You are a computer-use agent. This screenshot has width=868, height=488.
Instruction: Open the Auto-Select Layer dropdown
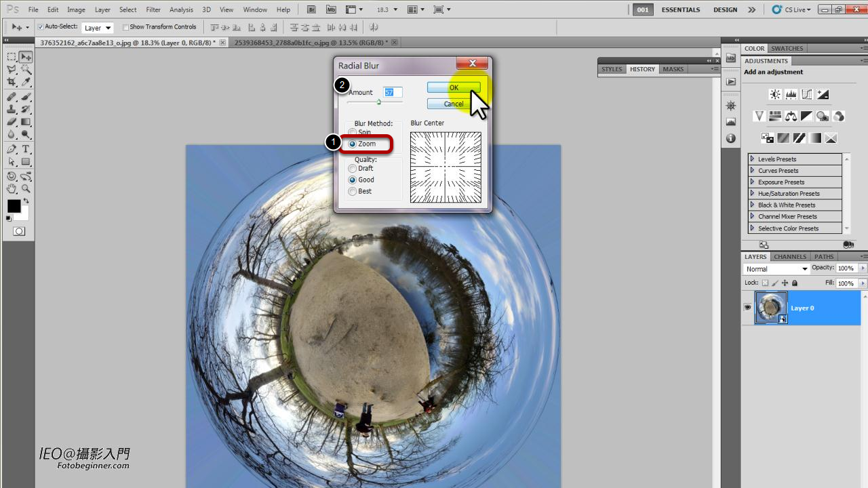[x=98, y=28]
